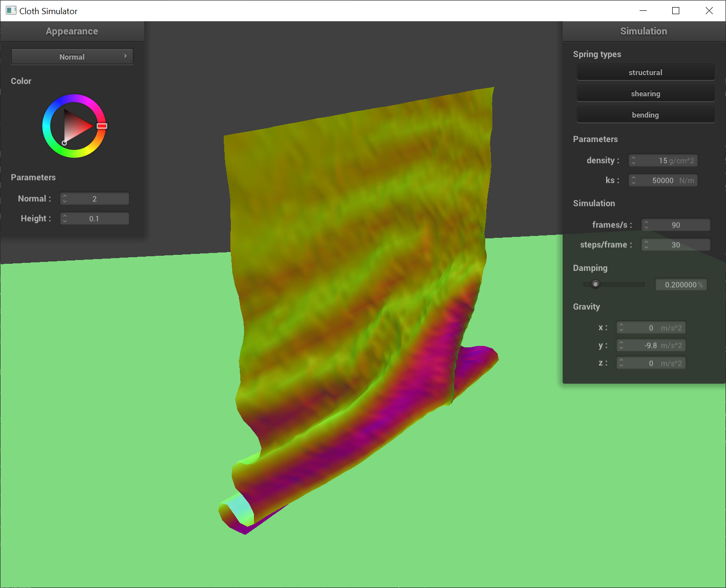Screen dimensions: 726x588
Task: Click the density stepper arrows
Action: (633, 160)
